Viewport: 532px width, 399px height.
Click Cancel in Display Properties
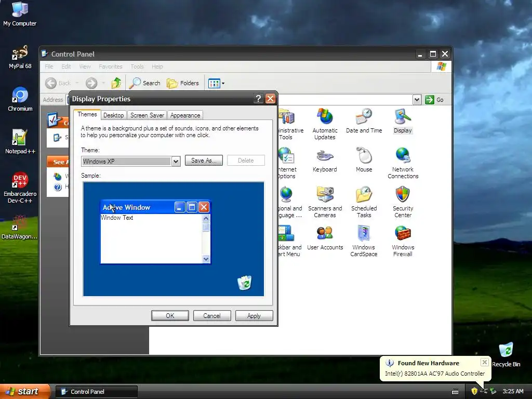point(212,315)
